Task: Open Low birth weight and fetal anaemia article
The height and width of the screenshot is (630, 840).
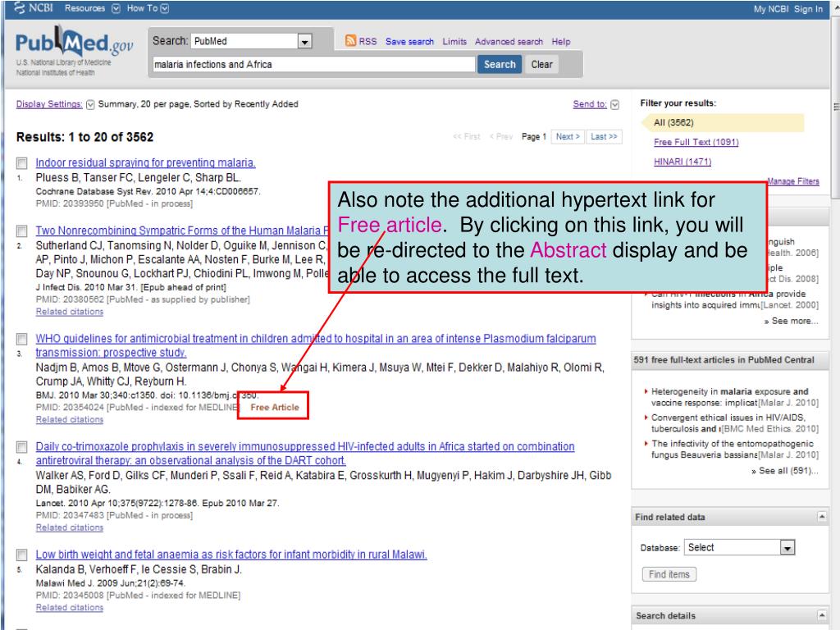Action: [x=231, y=555]
